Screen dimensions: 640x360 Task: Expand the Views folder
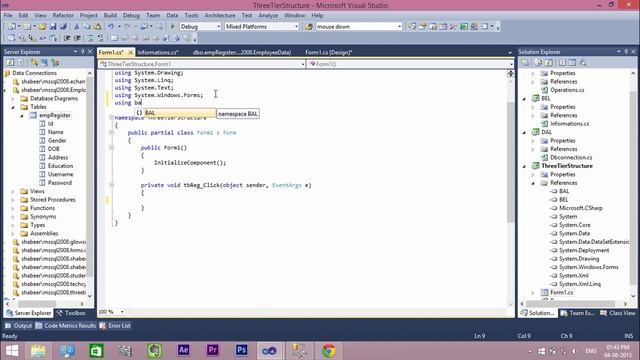tap(13, 191)
